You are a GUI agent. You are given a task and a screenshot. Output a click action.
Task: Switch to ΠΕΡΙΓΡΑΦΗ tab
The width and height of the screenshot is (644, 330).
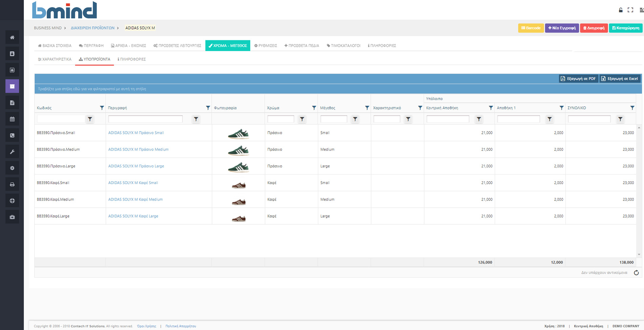[x=91, y=45]
